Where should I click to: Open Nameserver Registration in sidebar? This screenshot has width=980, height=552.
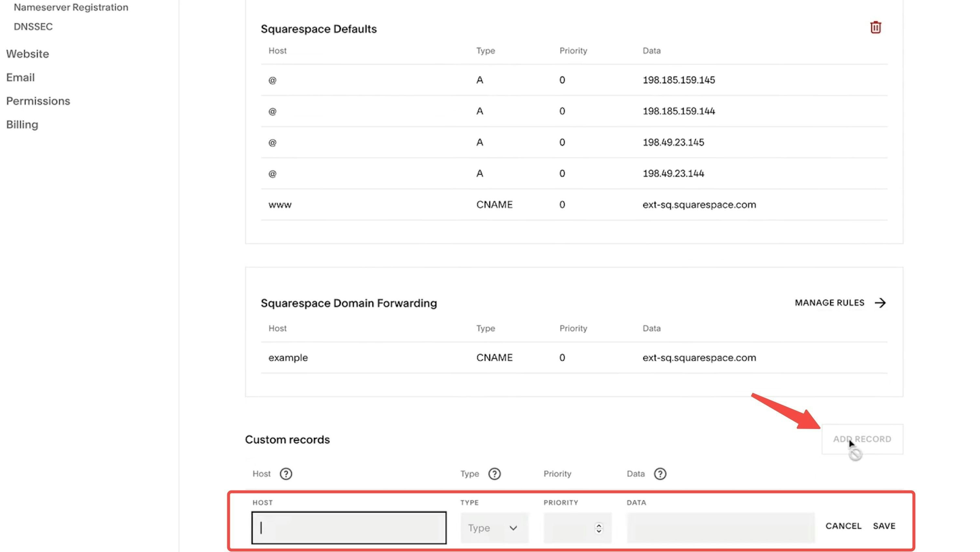[x=71, y=7]
